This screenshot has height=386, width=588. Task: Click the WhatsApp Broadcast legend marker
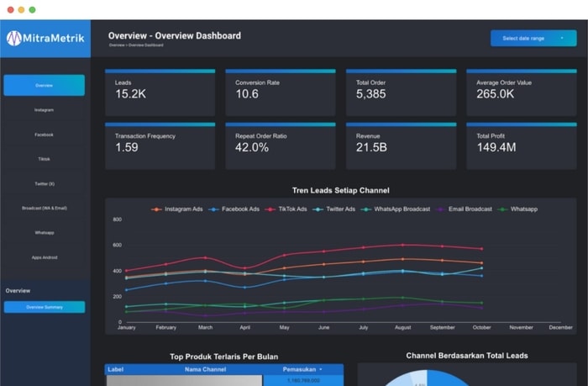(365, 209)
